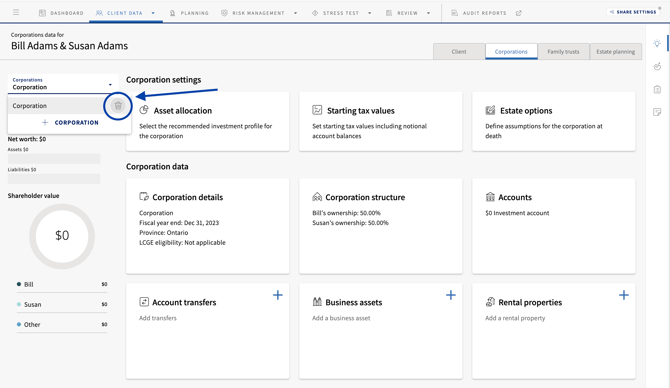670x388 pixels.
Task: Click the Asset allocation pie icon
Action: 144,110
